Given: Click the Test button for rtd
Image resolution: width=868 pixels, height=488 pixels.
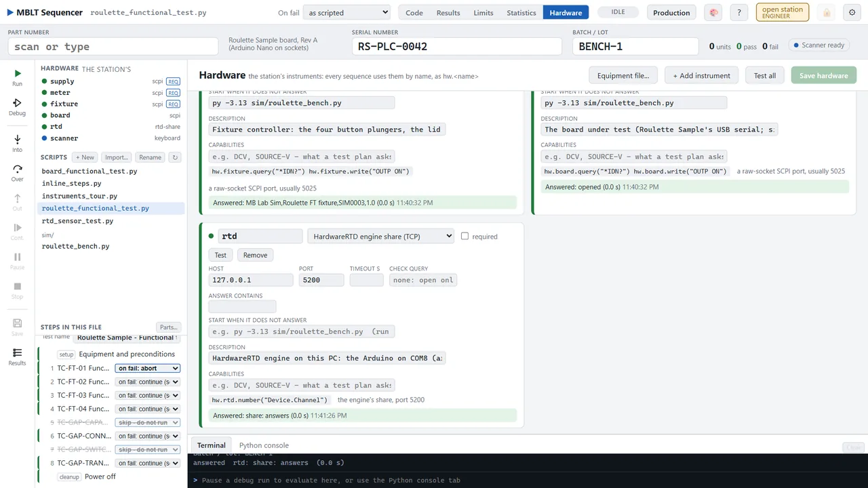Looking at the screenshot, I should [x=220, y=255].
